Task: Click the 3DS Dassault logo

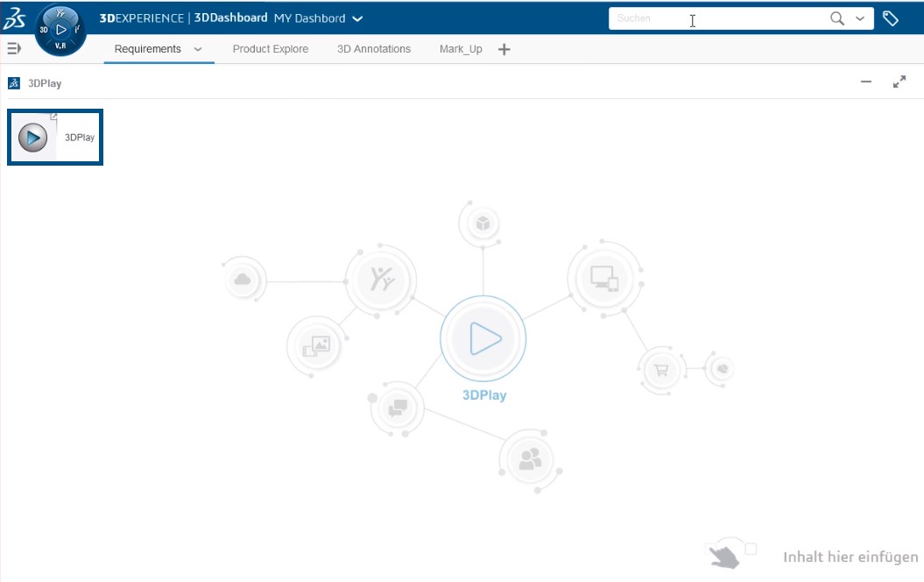Action: pyautogui.click(x=14, y=18)
